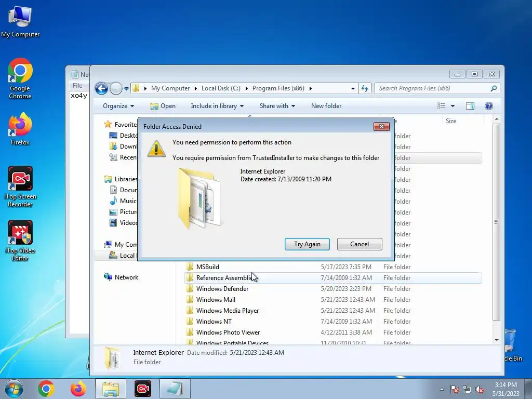Click the Chrome taskbar icon
The image size is (532, 399).
point(46,389)
